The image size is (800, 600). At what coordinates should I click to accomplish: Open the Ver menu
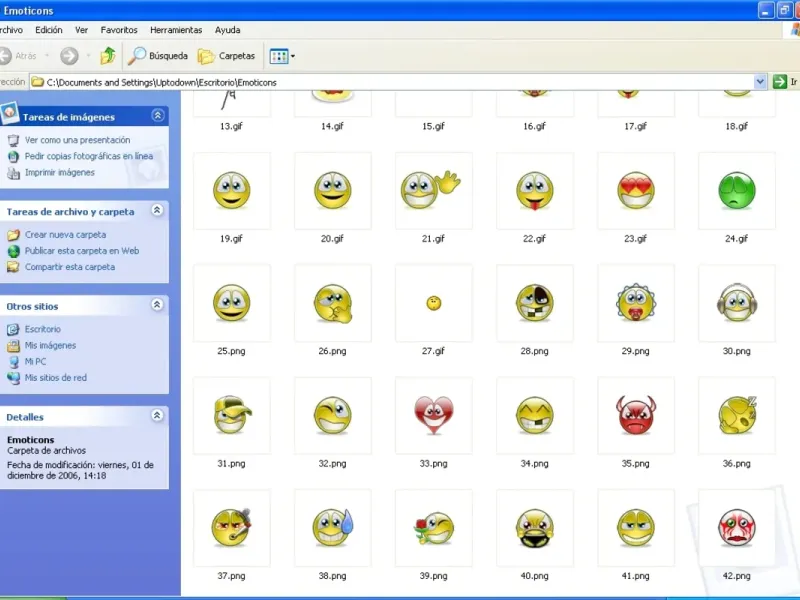82,30
